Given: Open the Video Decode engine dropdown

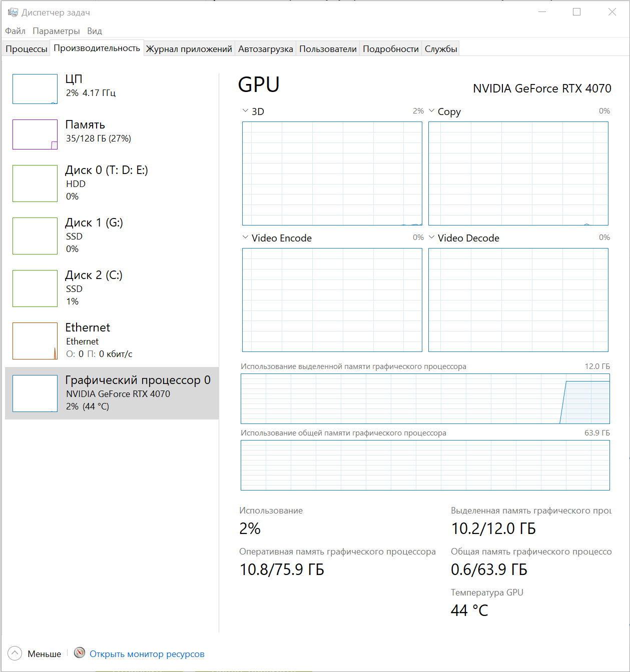Looking at the screenshot, I should click(431, 237).
